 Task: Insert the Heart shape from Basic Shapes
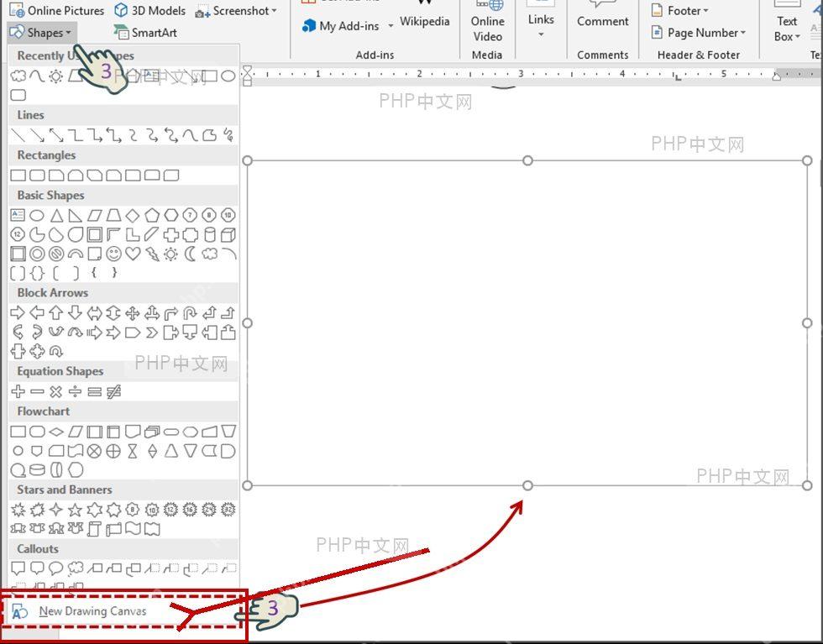[x=133, y=254]
